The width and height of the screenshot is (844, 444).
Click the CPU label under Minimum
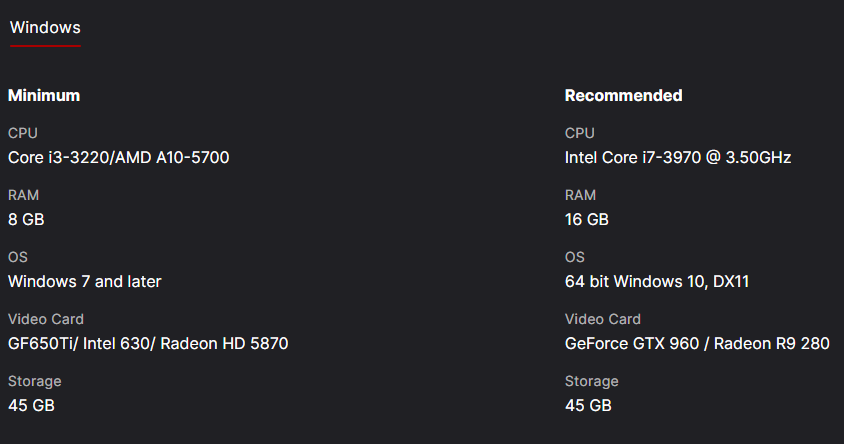pyautogui.click(x=23, y=133)
